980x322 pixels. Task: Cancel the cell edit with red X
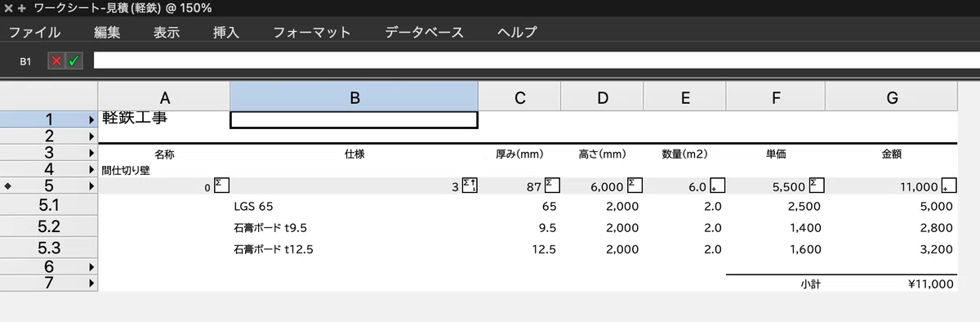[x=56, y=61]
